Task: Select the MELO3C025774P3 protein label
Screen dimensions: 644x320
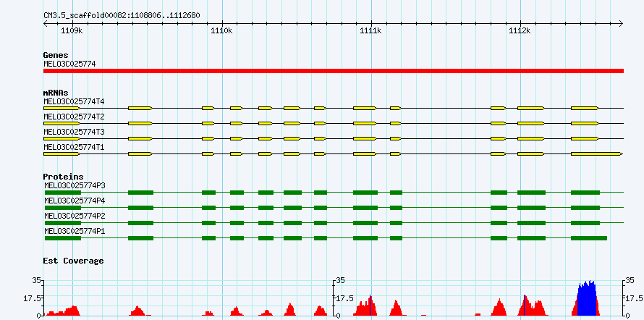Action: pyautogui.click(x=75, y=185)
